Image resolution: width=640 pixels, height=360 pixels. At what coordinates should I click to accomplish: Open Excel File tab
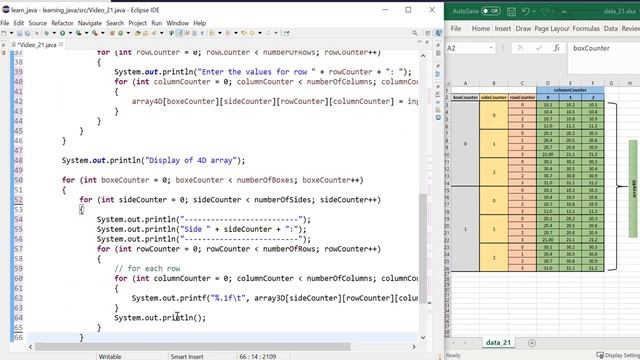coord(456,29)
